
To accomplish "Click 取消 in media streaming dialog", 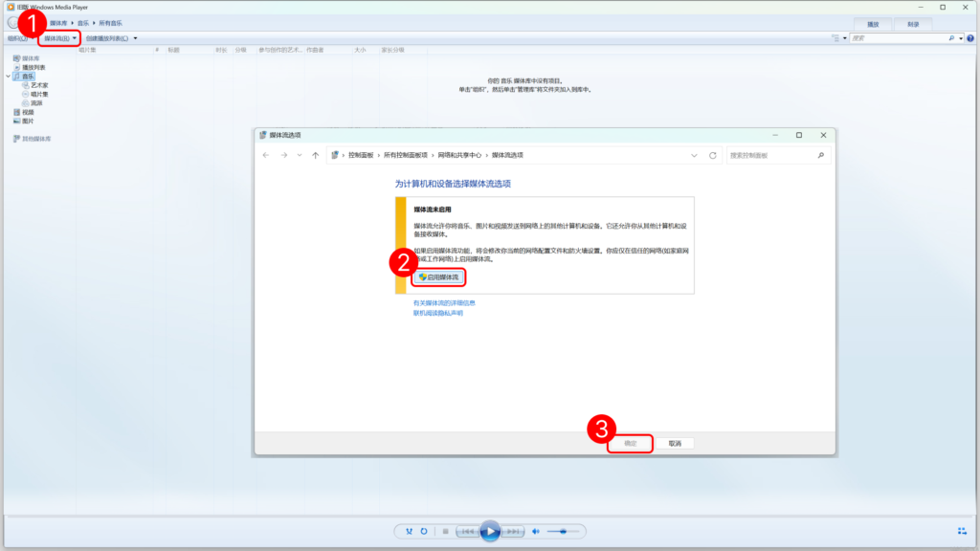I will [675, 444].
